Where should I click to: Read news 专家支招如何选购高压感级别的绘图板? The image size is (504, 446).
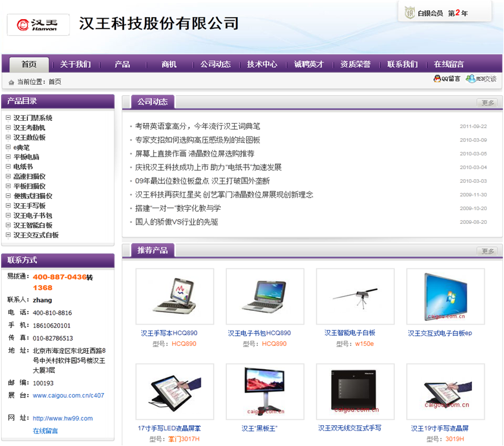tap(198, 140)
